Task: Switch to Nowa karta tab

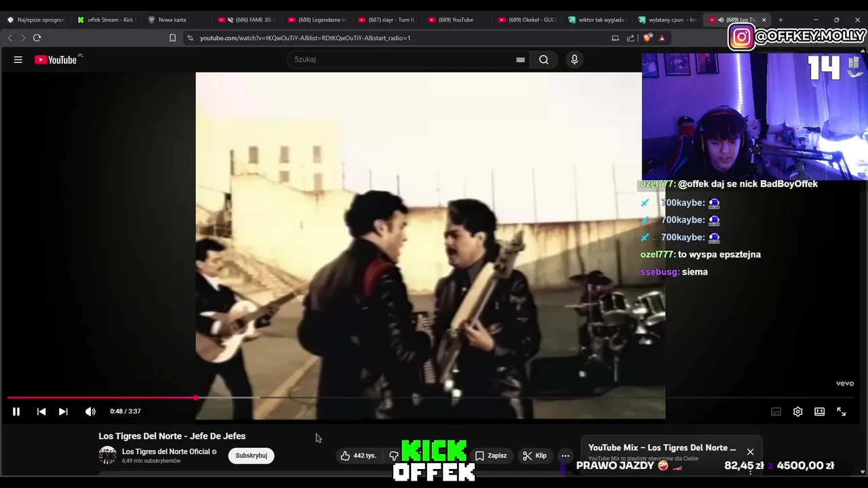Action: pyautogui.click(x=172, y=20)
